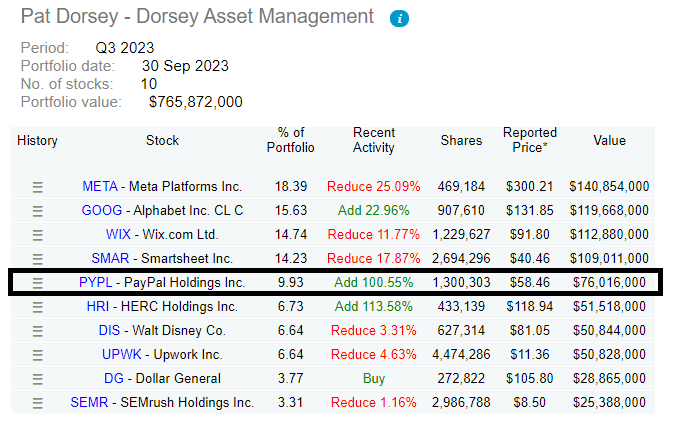Open history icon for Wix.com row
Image resolution: width=674 pixels, height=431 pixels.
[x=38, y=234]
